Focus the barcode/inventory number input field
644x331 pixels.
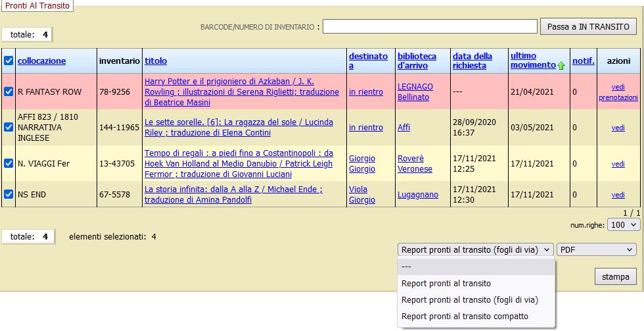(430, 26)
